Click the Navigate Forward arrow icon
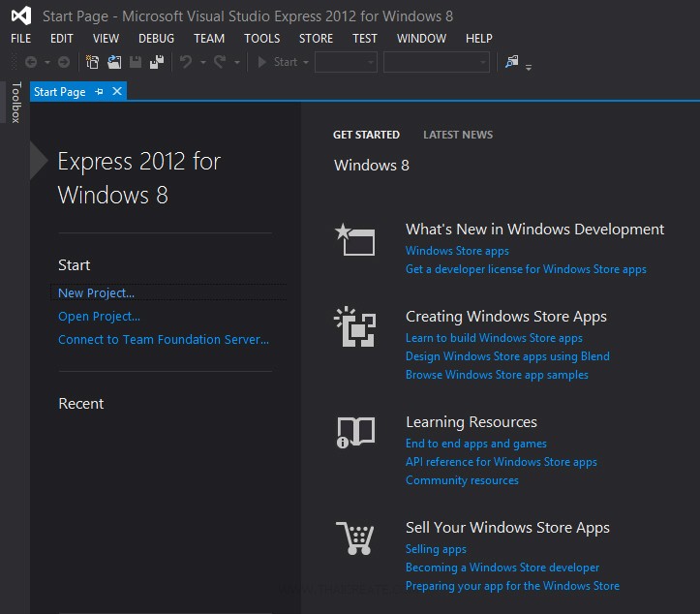The height and width of the screenshot is (614, 700). 64,62
